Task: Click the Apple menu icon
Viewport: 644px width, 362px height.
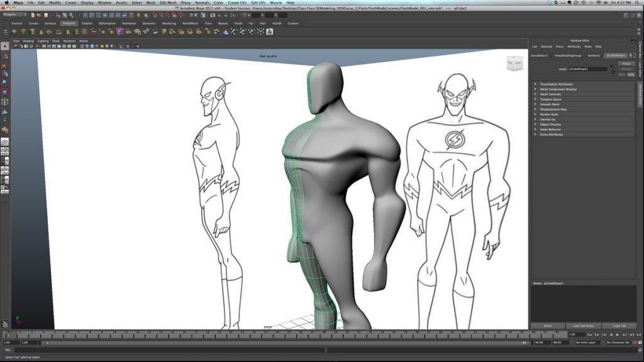Action: (x=6, y=3)
